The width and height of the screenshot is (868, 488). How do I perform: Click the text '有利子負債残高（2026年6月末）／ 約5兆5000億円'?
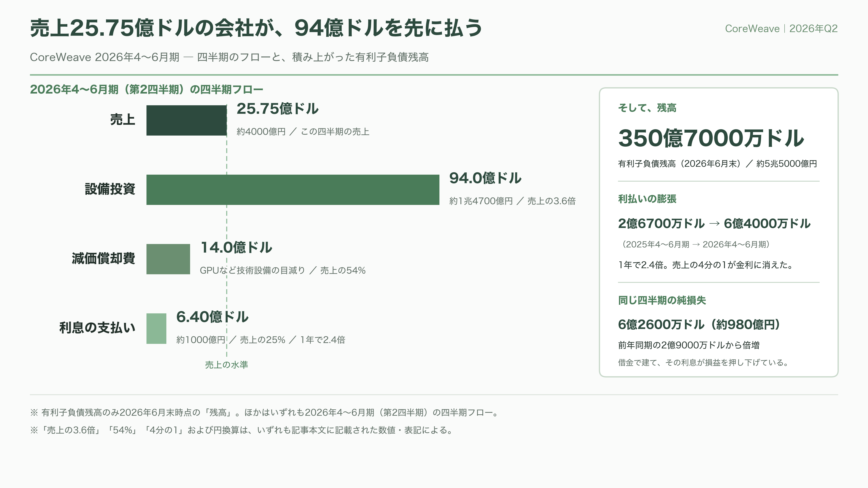(x=717, y=164)
